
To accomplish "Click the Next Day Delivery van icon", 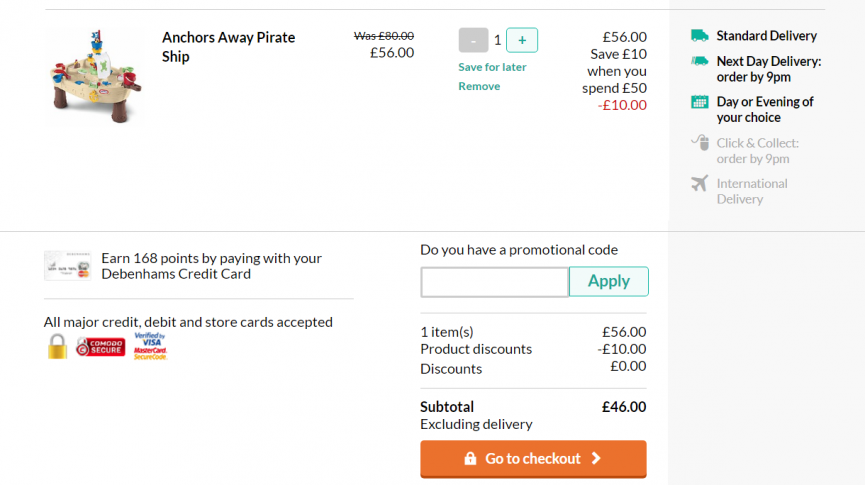I will click(700, 61).
